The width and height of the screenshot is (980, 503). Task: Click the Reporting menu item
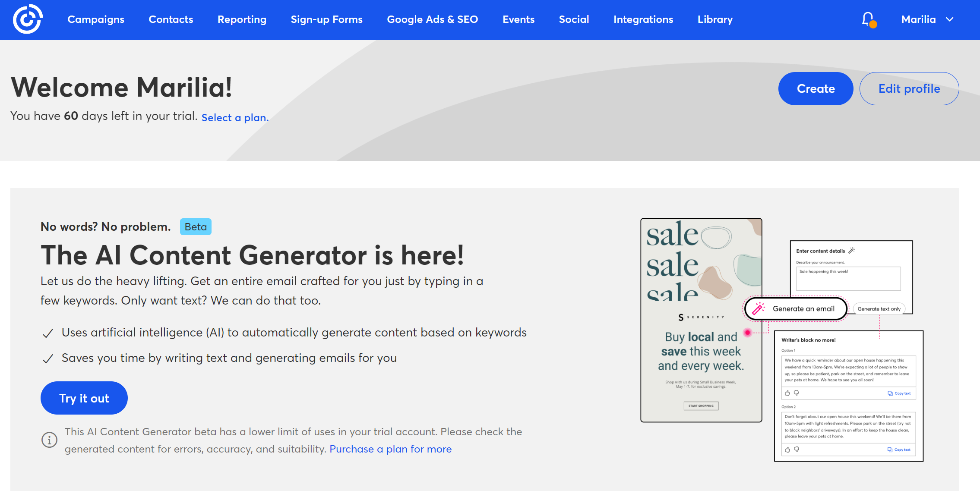(x=242, y=19)
